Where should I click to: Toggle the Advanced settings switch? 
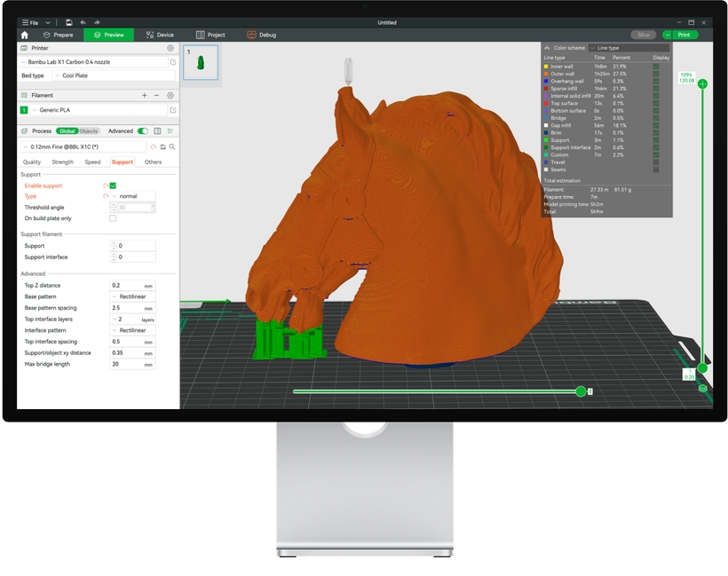[x=143, y=130]
